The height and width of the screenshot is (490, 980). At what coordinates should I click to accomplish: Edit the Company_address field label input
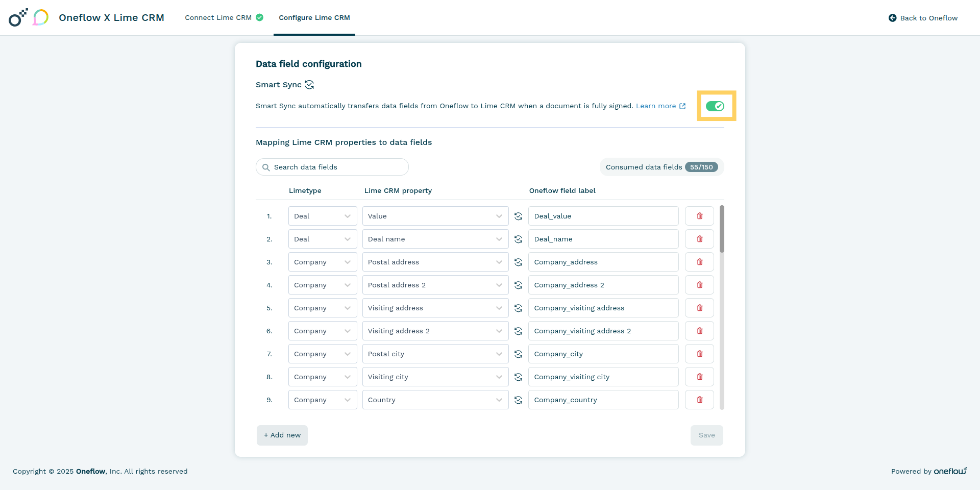pyautogui.click(x=603, y=262)
